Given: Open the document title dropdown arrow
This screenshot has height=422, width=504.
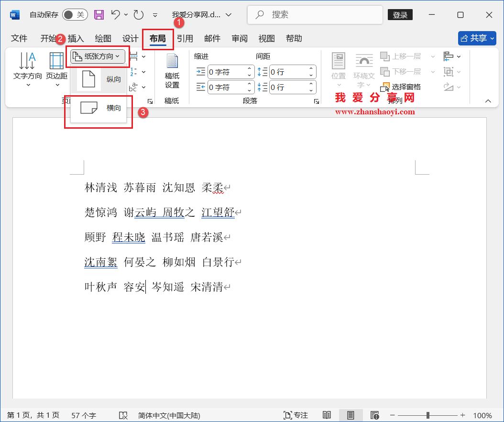Looking at the screenshot, I should point(229,15).
